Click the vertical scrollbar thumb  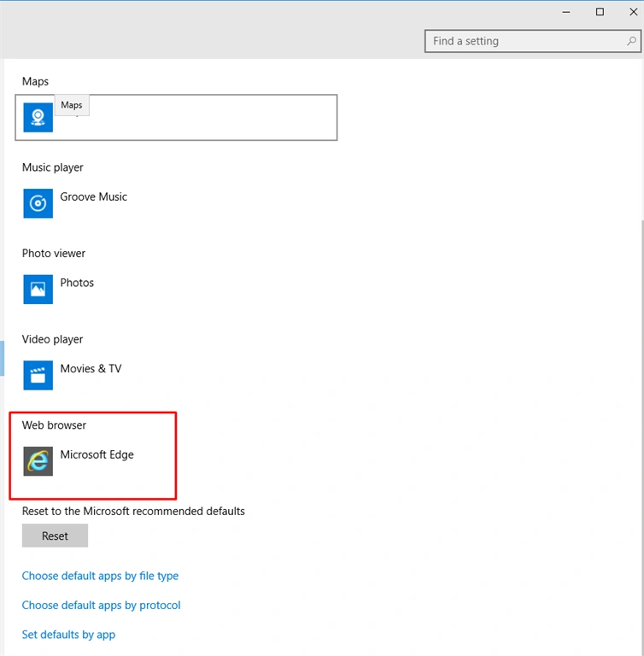click(x=642, y=437)
